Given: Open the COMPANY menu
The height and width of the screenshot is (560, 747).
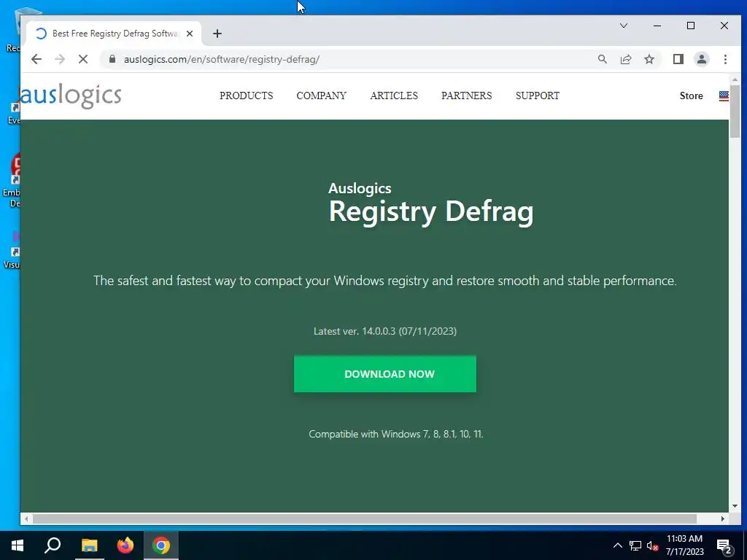Looking at the screenshot, I should click(x=321, y=96).
